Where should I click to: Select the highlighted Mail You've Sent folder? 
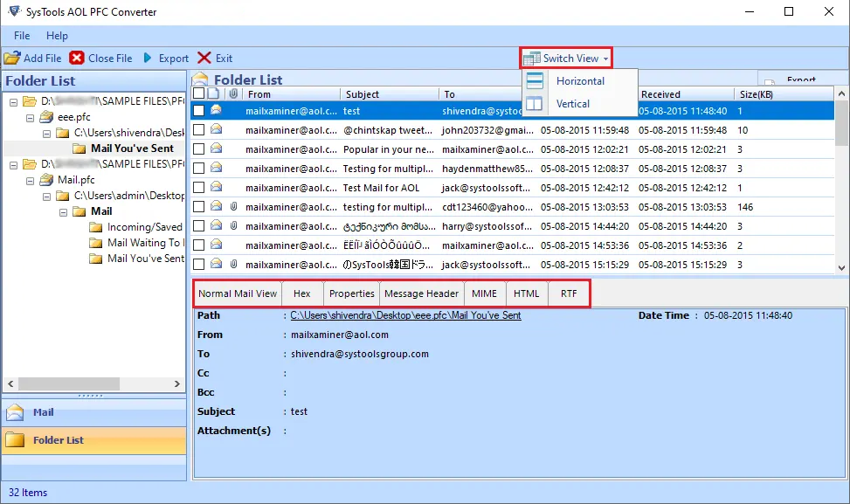(132, 148)
